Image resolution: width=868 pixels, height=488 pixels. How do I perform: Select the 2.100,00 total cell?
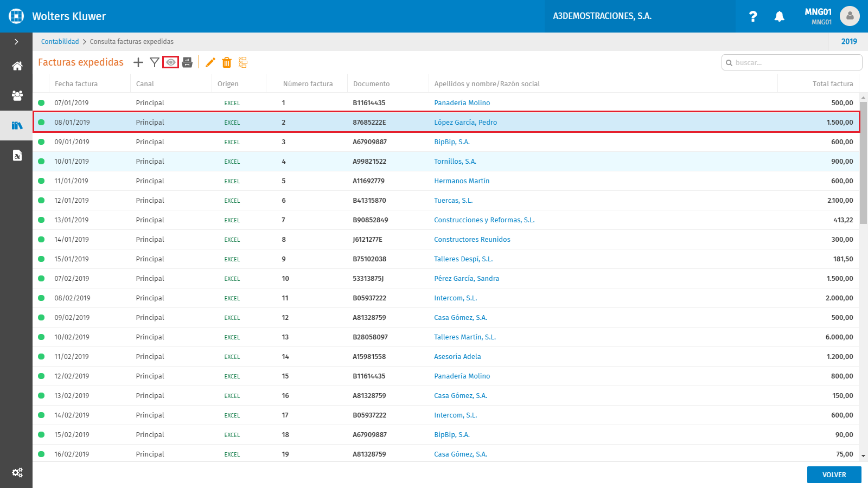point(840,200)
